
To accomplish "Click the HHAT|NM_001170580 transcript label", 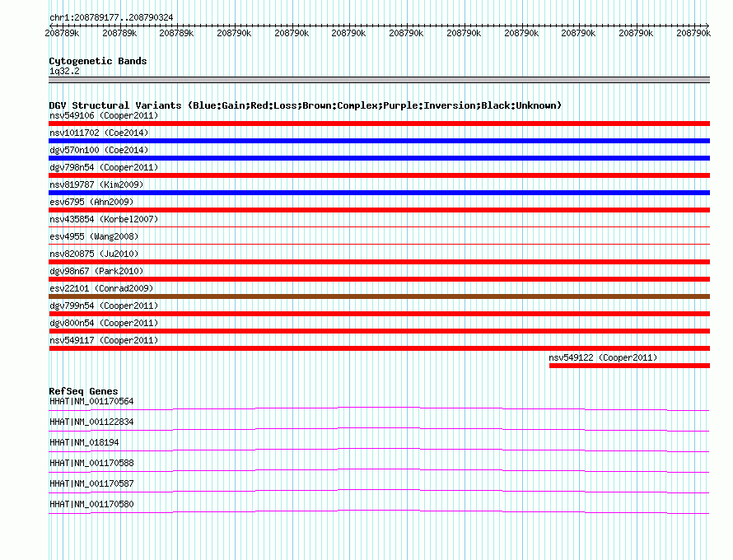I will click(x=91, y=504).
